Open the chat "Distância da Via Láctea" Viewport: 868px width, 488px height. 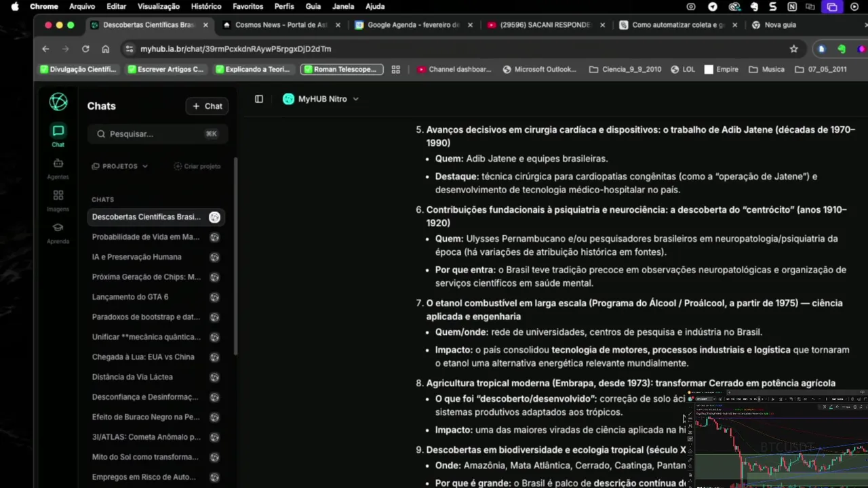pos(156,377)
